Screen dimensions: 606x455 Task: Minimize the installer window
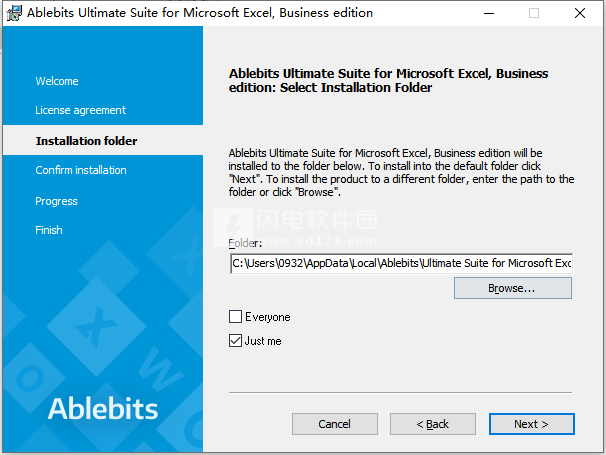point(489,13)
